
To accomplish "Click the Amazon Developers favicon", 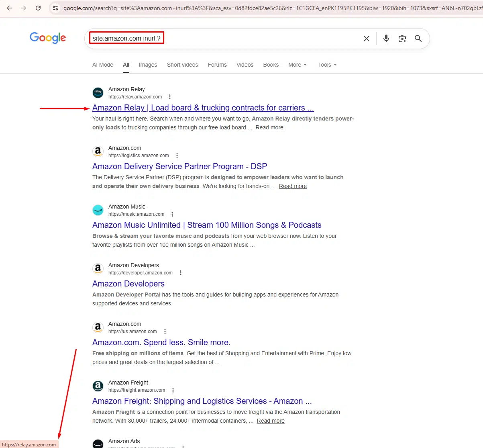I will pyautogui.click(x=98, y=269).
